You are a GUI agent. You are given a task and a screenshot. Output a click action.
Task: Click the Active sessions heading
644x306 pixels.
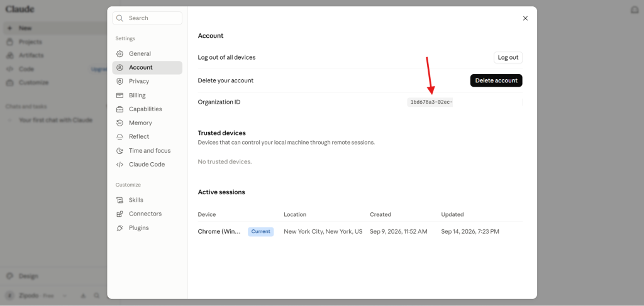(x=221, y=192)
